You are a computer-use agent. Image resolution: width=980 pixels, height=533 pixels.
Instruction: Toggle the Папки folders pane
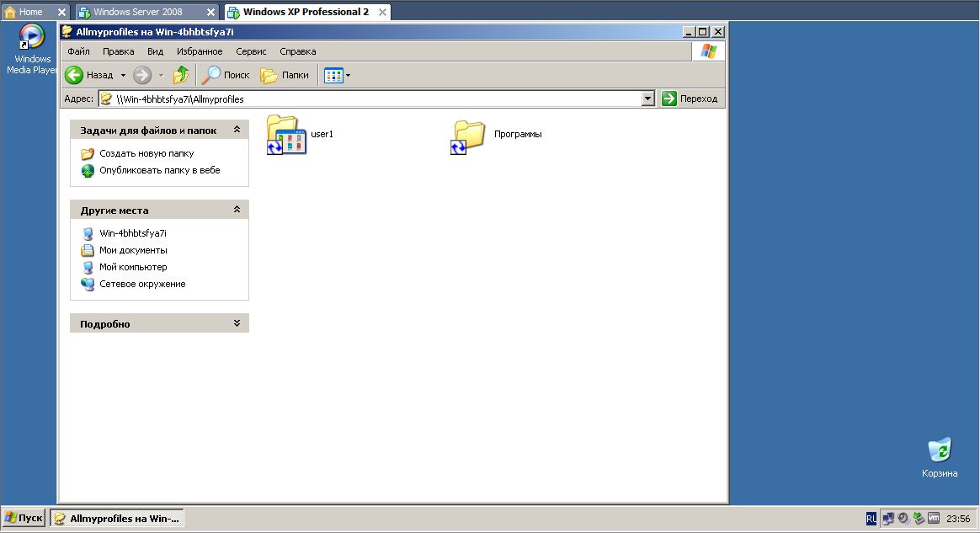point(285,75)
